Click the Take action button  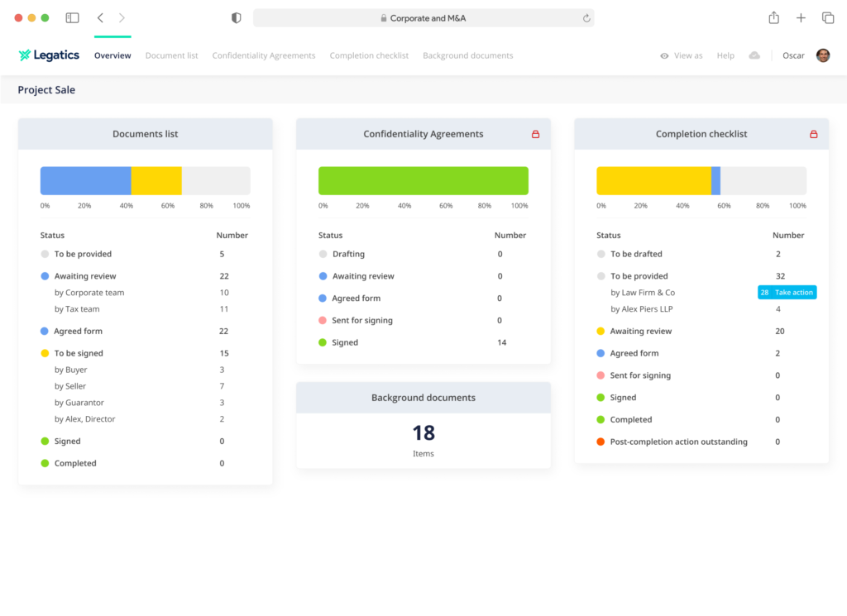[787, 292]
